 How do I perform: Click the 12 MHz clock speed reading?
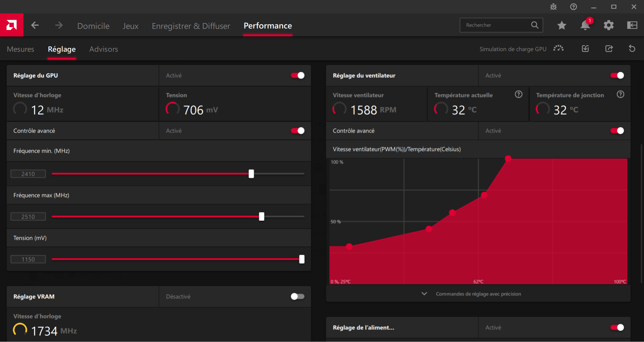[47, 110]
